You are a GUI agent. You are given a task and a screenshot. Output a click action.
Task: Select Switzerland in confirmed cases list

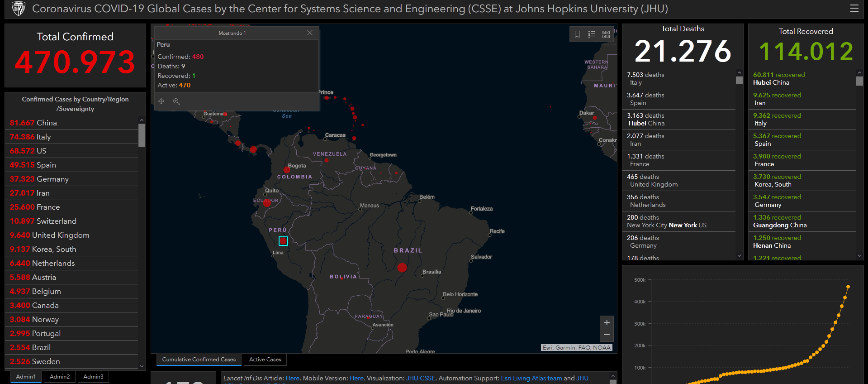tap(72, 221)
